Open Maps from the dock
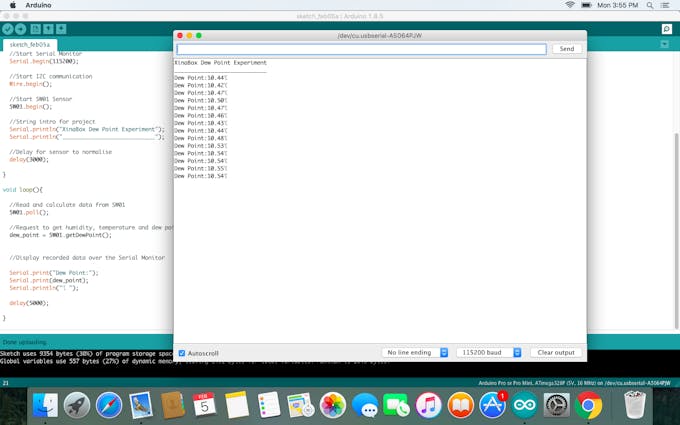Screen dimensions: 680x425 300,405
